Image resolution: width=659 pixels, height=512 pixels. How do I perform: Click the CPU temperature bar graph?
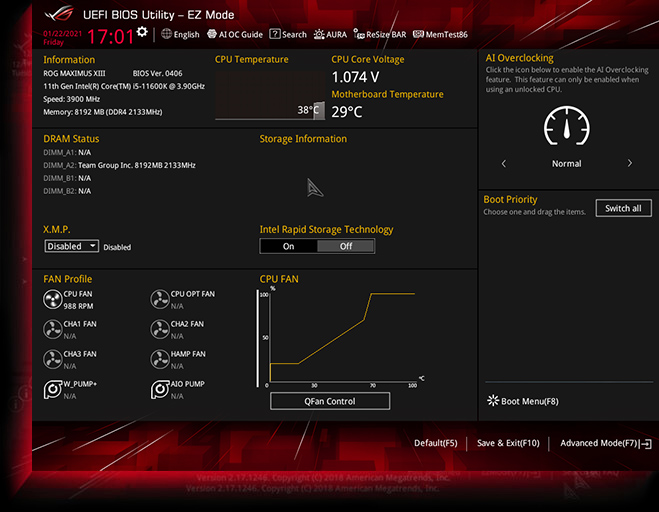point(270,95)
